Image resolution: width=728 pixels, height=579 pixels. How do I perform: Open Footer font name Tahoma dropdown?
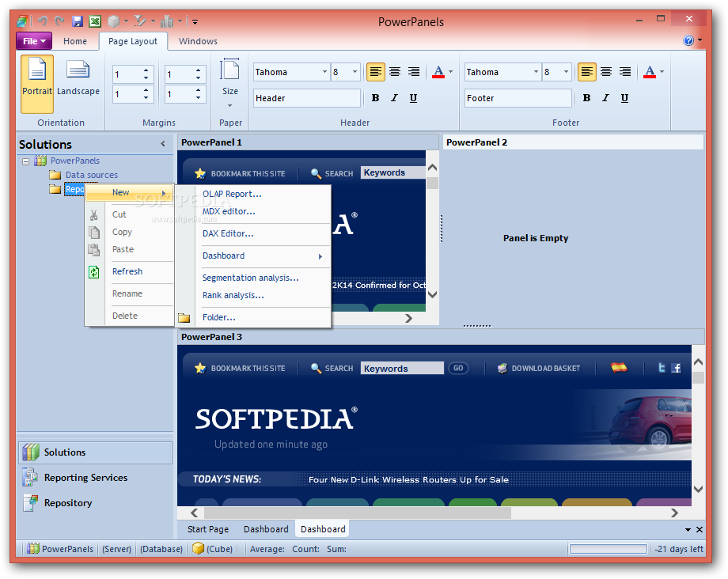536,72
